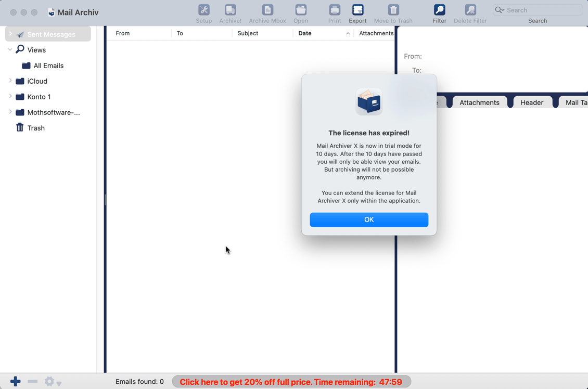The width and height of the screenshot is (588, 389).
Task: Select the Archive Mbox toolbar icon
Action: (267, 14)
